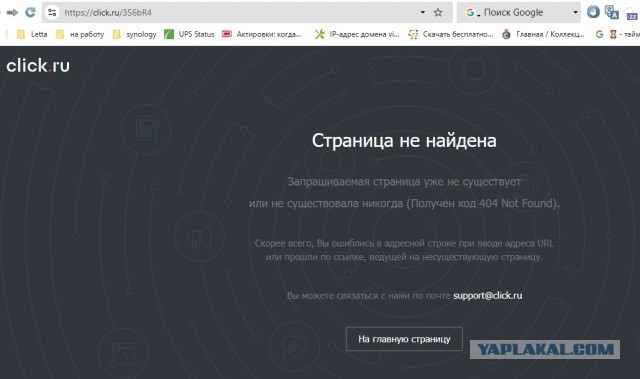This screenshot has width=640, height=379.
Task: Open the translator extension icon
Action: [611, 12]
